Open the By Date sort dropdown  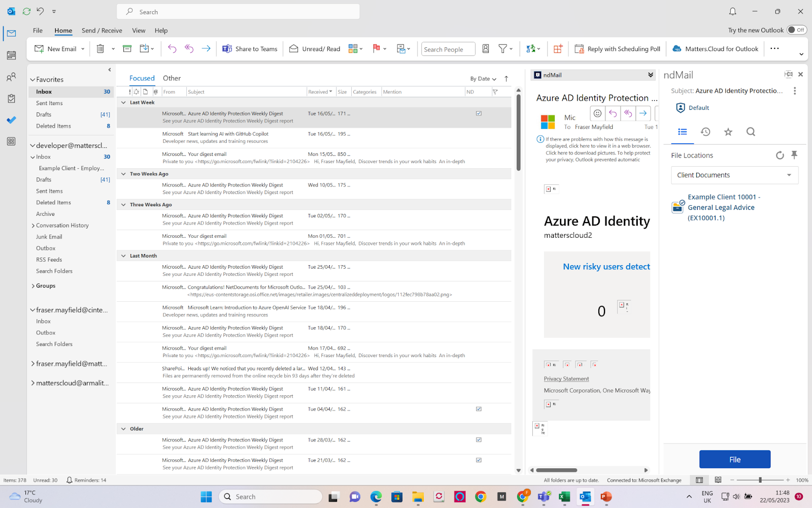click(x=483, y=79)
